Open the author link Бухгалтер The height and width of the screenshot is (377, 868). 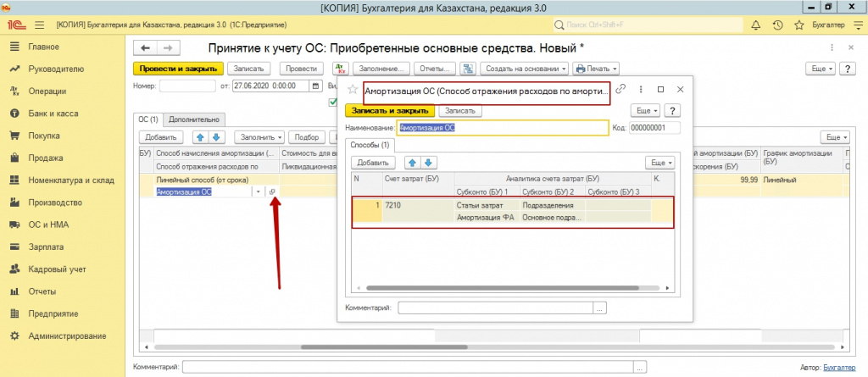[839, 367]
